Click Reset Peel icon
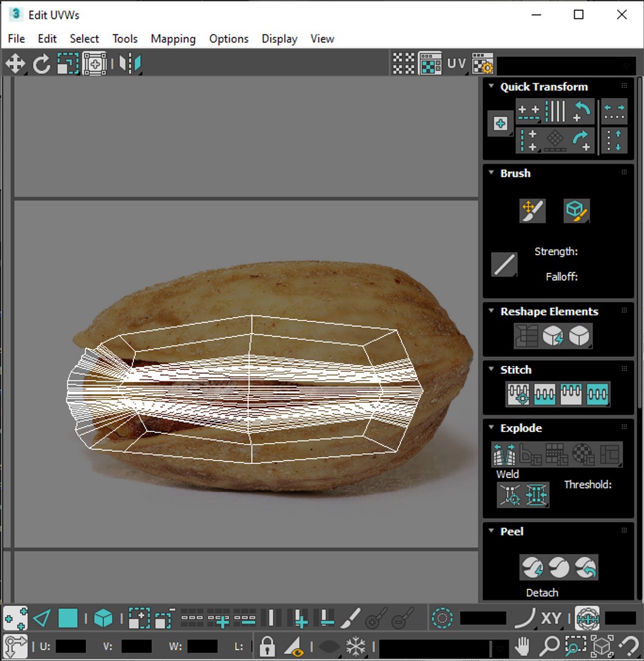This screenshot has height=661, width=644. tap(585, 567)
